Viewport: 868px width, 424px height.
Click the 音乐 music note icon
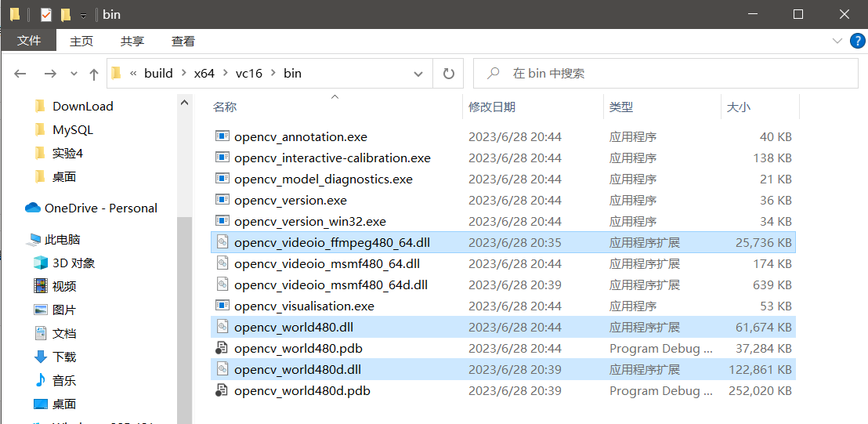click(41, 380)
